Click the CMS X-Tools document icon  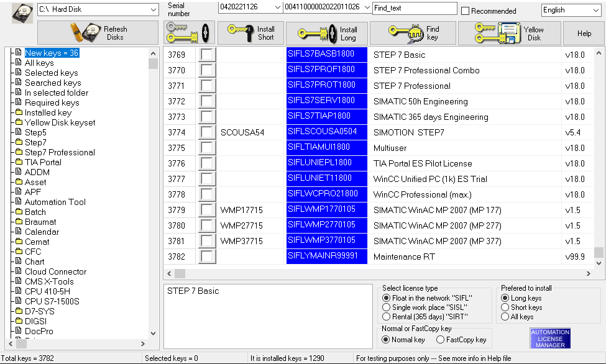coord(19,281)
